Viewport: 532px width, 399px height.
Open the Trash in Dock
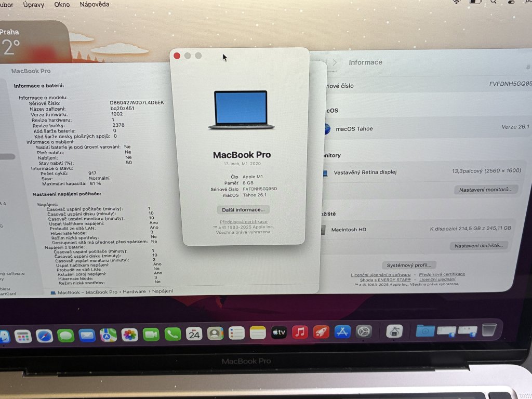(489, 329)
